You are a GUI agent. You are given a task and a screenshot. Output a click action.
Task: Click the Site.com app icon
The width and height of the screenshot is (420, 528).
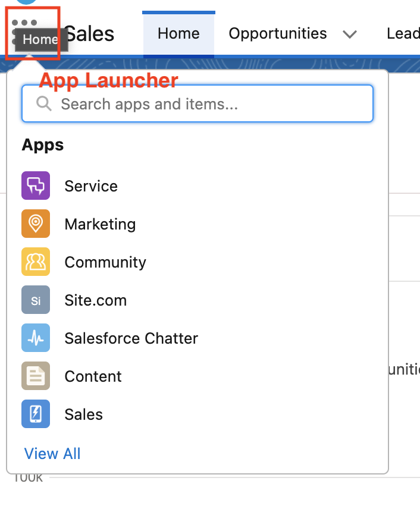(x=36, y=300)
